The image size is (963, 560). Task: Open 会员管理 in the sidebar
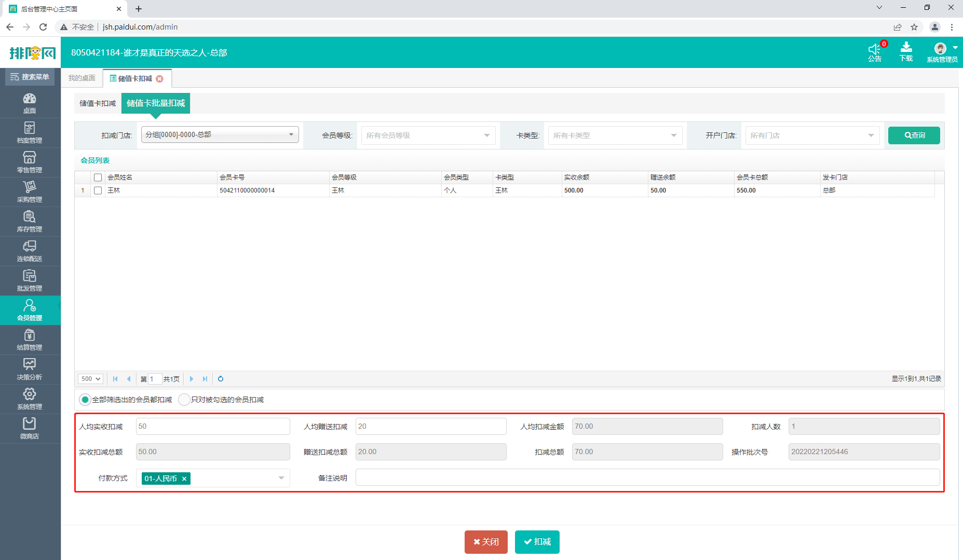pyautogui.click(x=30, y=310)
